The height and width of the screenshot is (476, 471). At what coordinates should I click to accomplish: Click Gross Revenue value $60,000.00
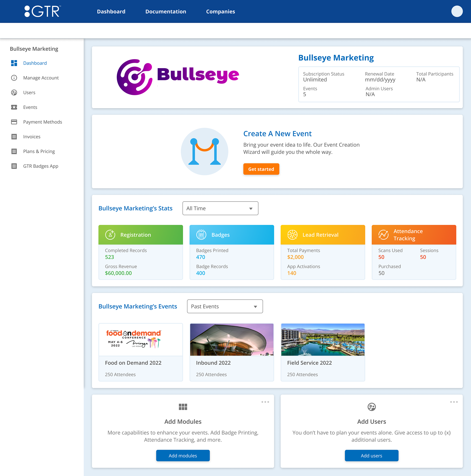coord(118,273)
